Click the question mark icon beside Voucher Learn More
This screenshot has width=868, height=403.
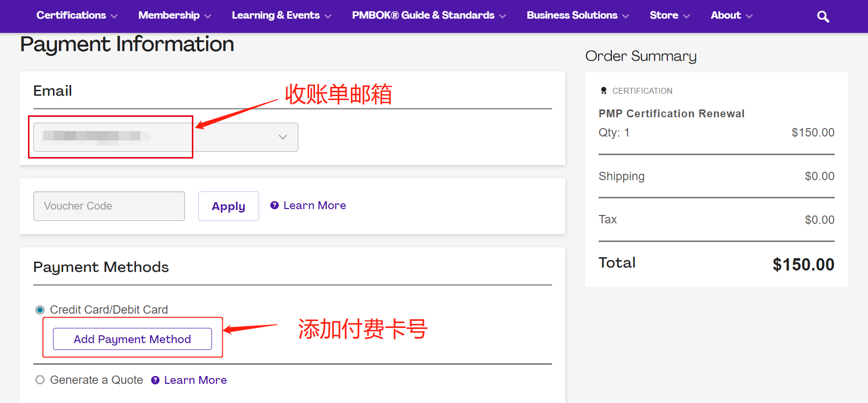274,205
